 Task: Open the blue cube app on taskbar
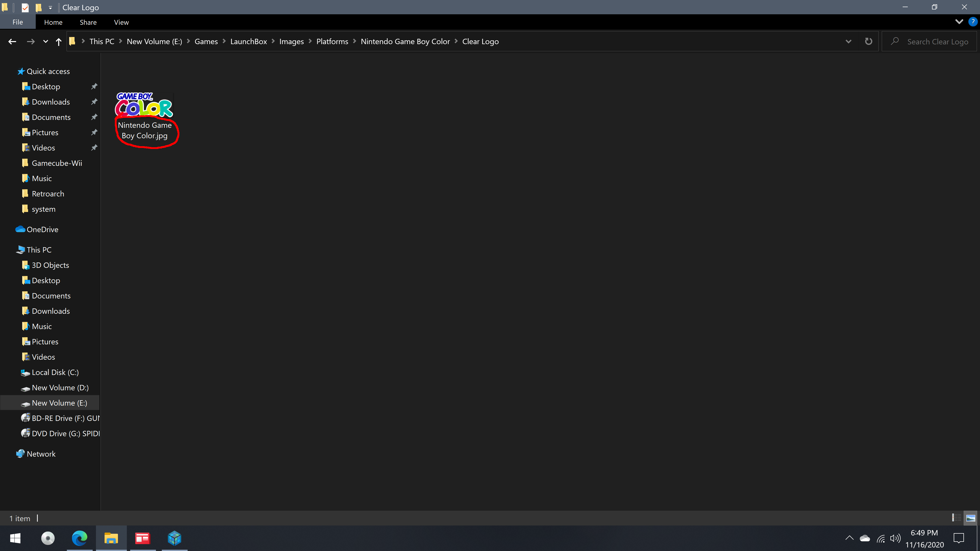pyautogui.click(x=175, y=538)
